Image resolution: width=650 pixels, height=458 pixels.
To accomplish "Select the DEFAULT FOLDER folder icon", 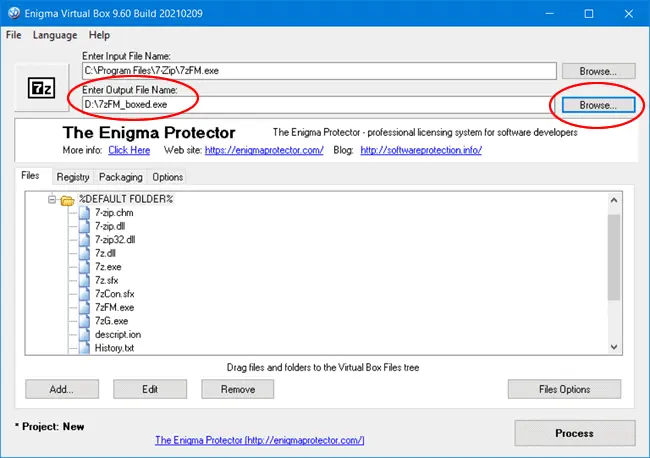I will click(x=67, y=200).
